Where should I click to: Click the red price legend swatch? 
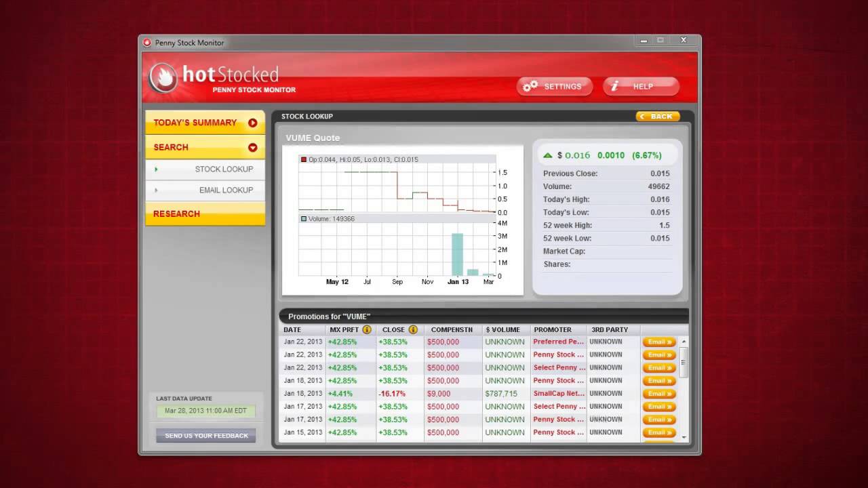pyautogui.click(x=304, y=160)
